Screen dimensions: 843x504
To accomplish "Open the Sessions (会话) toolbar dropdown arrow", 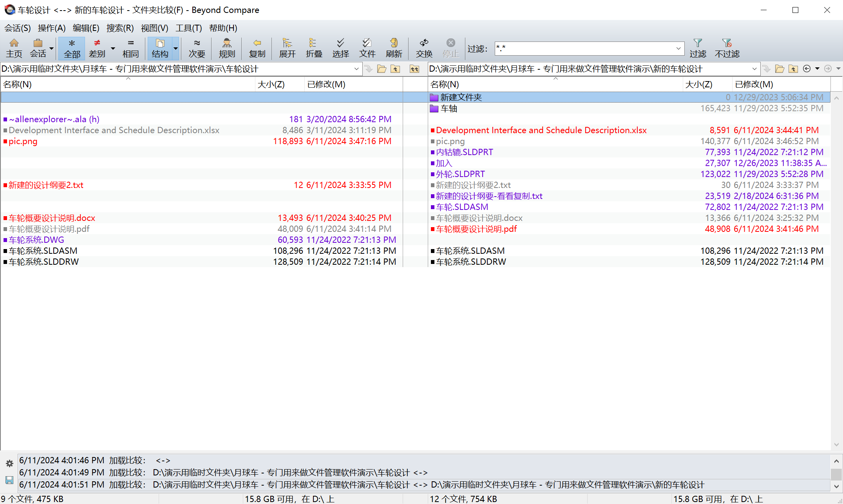I will [51, 49].
